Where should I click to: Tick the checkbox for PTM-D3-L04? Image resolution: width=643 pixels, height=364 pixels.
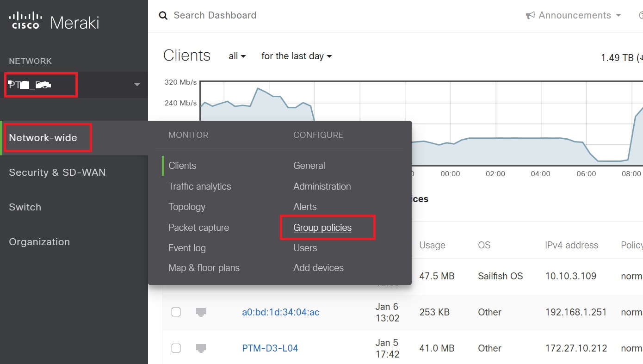click(176, 348)
